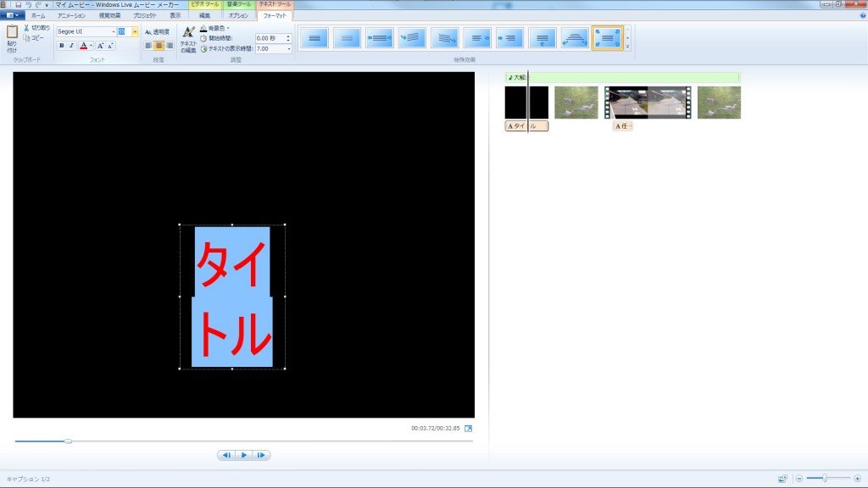Click the preview seek bar handle
Image resolution: width=868 pixels, height=488 pixels.
pos(68,441)
